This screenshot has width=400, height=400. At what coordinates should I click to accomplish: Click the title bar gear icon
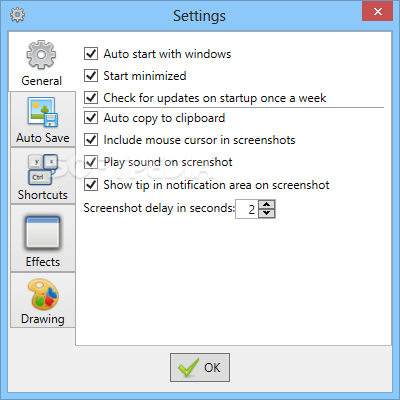point(17,15)
